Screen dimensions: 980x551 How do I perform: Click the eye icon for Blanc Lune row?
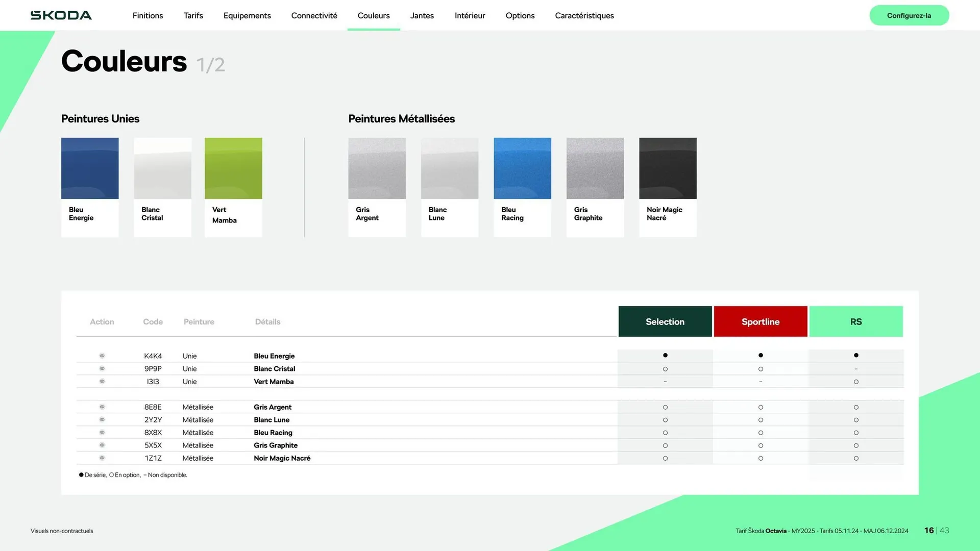coord(102,419)
